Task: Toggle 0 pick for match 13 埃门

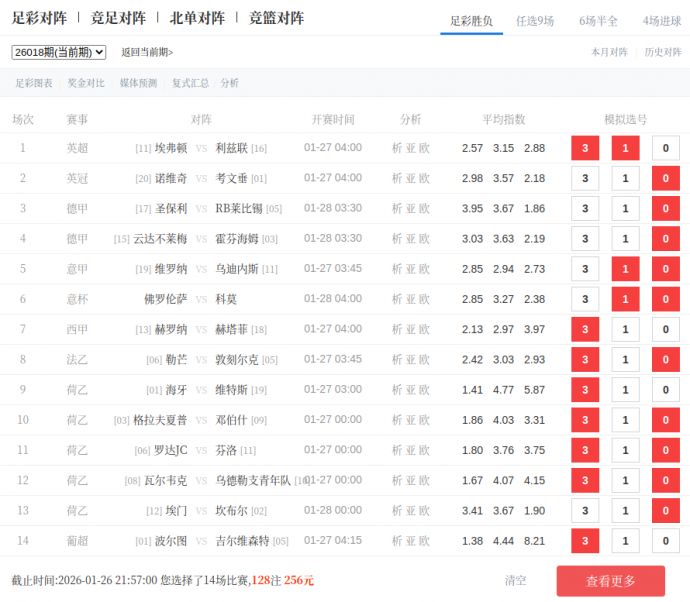Action: pyautogui.click(x=665, y=511)
